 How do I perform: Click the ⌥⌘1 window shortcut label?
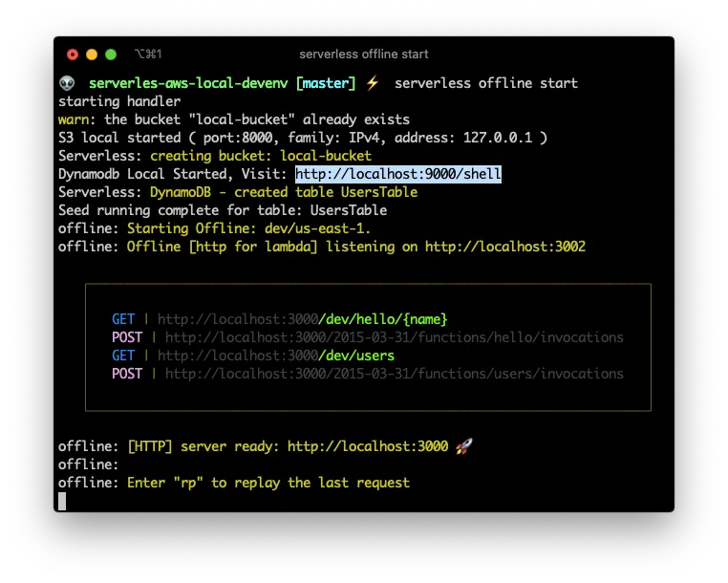click(x=148, y=54)
